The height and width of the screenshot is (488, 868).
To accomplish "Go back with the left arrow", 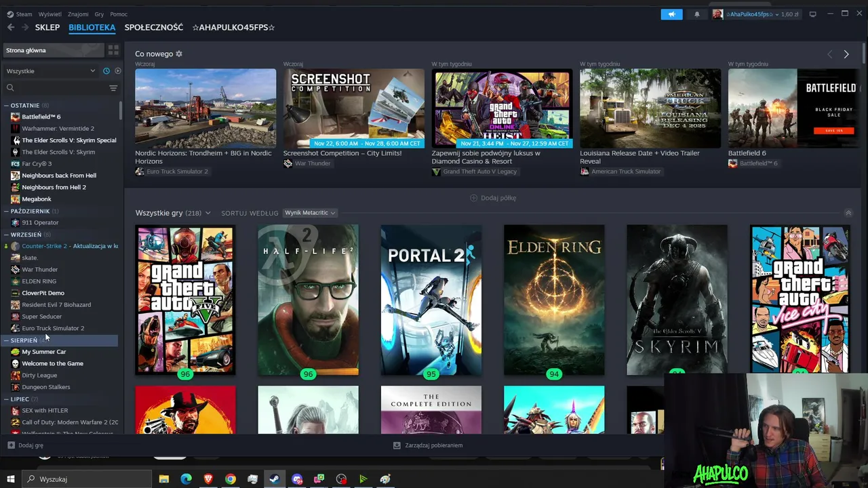I will point(11,27).
